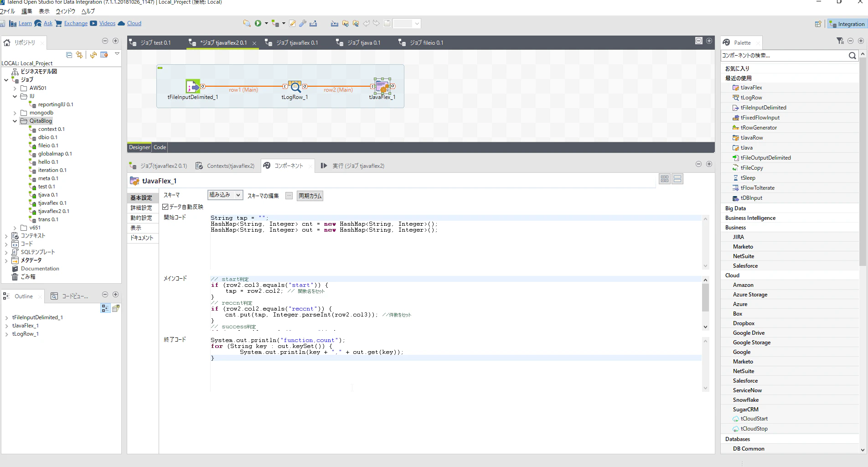Expand the メタデータ node
The width and height of the screenshot is (868, 467).
point(6,260)
